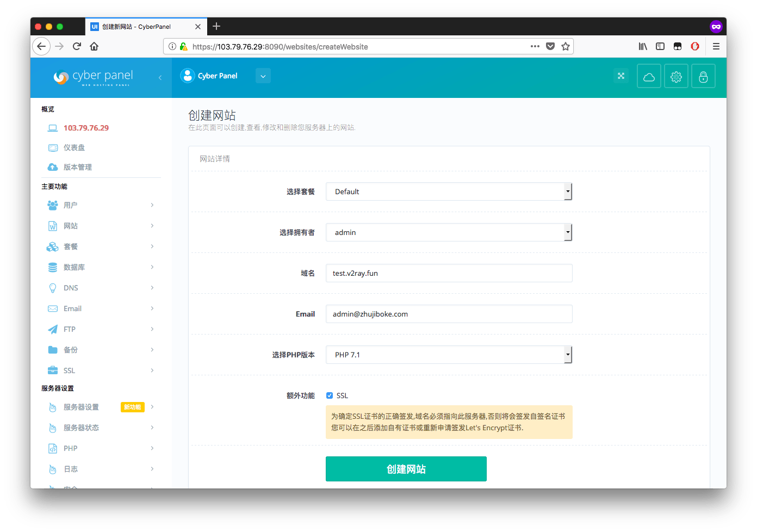Click the 概览 section header
The height and width of the screenshot is (532, 757).
click(48, 109)
